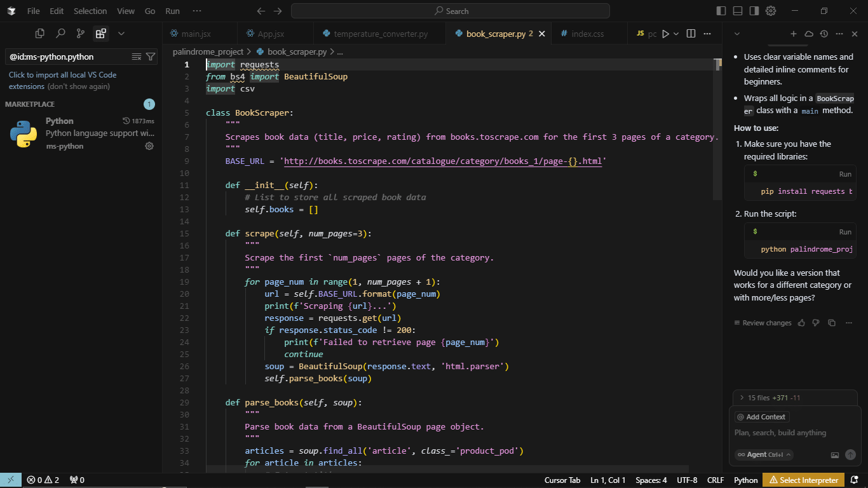Open Python extension manage gear

coord(149,146)
